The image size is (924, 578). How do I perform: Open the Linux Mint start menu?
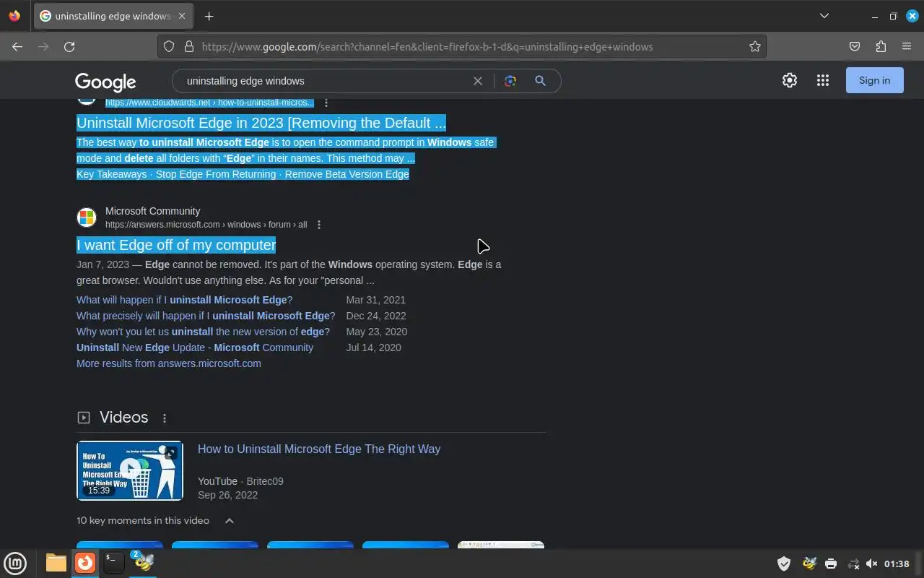point(15,563)
